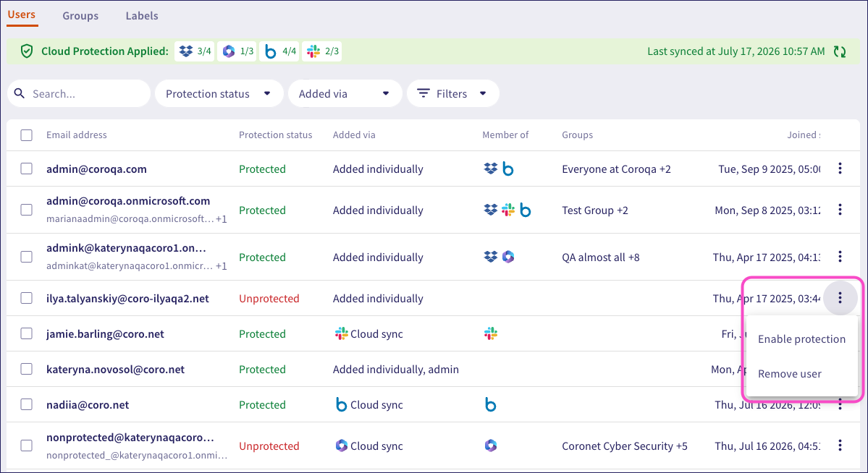
Task: Select checkbox for admink@katerynaqacoro1 row
Action: pyautogui.click(x=27, y=257)
